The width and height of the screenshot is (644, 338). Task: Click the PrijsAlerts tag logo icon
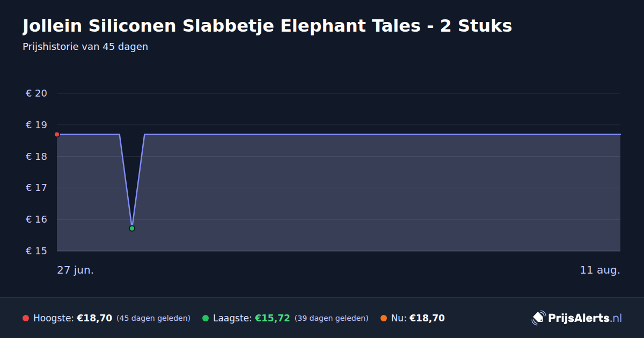538,318
